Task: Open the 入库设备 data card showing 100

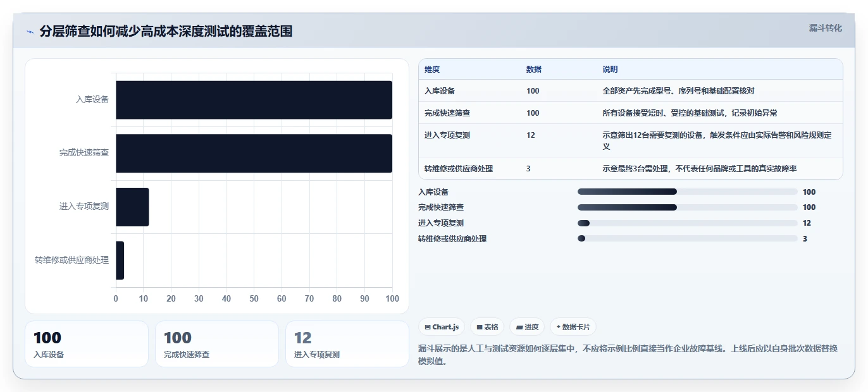Action: 87,344
